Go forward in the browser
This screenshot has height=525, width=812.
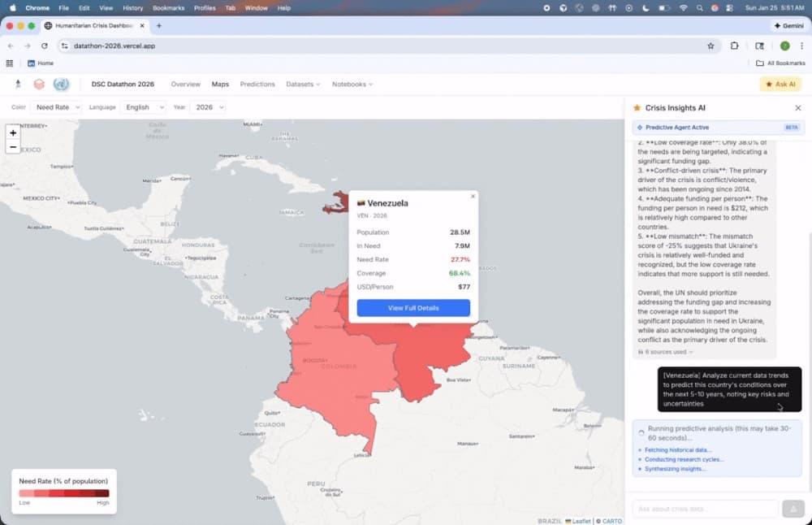tap(28, 46)
